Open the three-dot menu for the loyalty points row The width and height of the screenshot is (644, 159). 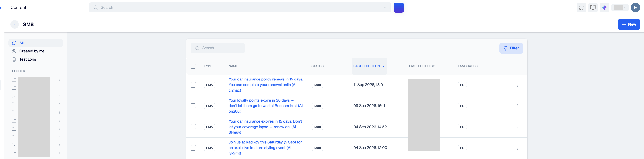point(518,106)
